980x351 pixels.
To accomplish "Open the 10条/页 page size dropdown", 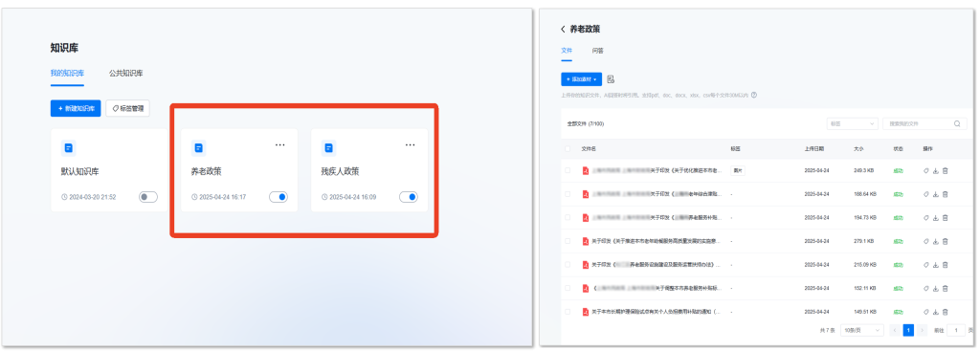I will click(x=862, y=330).
